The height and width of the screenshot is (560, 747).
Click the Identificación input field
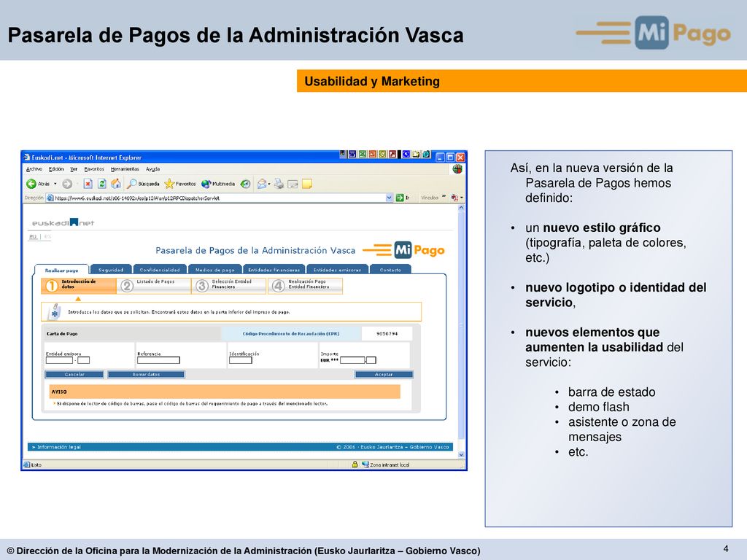(x=241, y=360)
